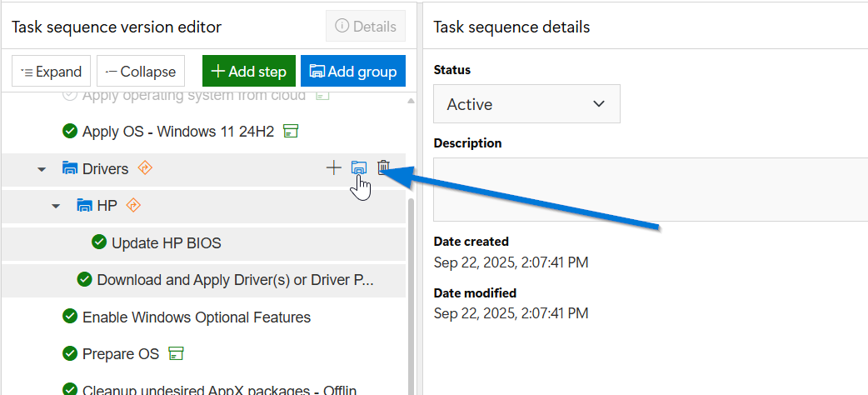Delete the Drivers group with the trash icon
The height and width of the screenshot is (395, 868).
tap(383, 168)
